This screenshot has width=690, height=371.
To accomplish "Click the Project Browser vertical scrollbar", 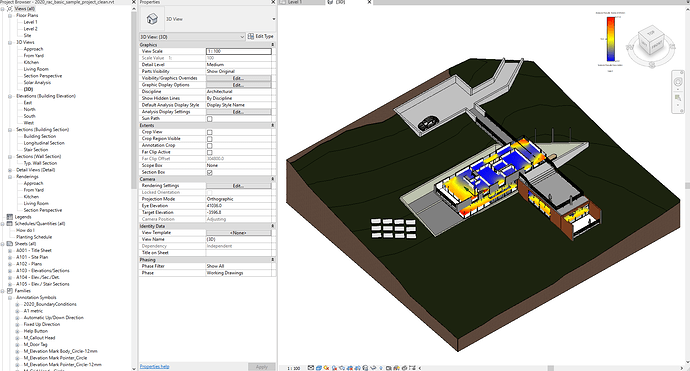I will (134, 101).
